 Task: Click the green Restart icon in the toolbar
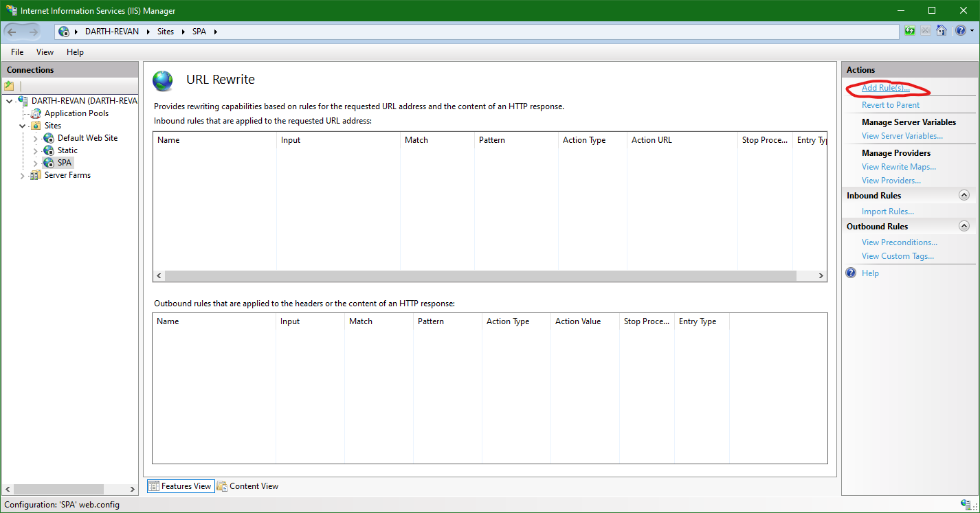coord(909,30)
